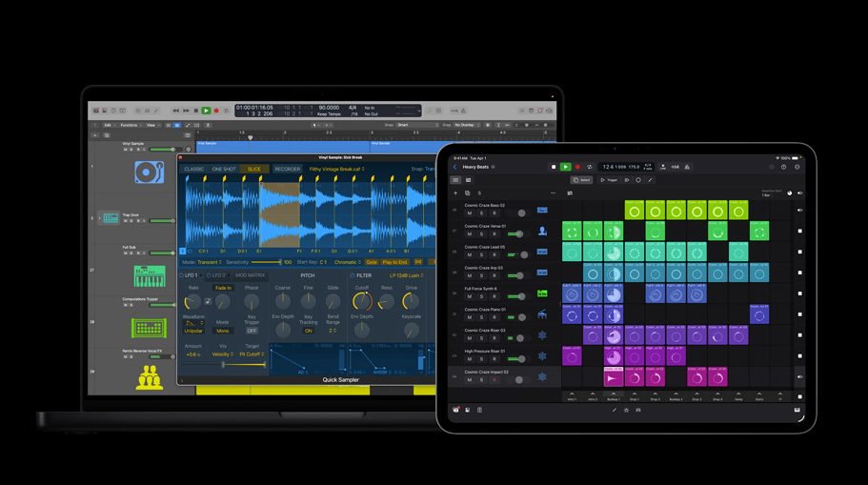Stop playback on the iPad transport
868x485 pixels.
(554, 167)
